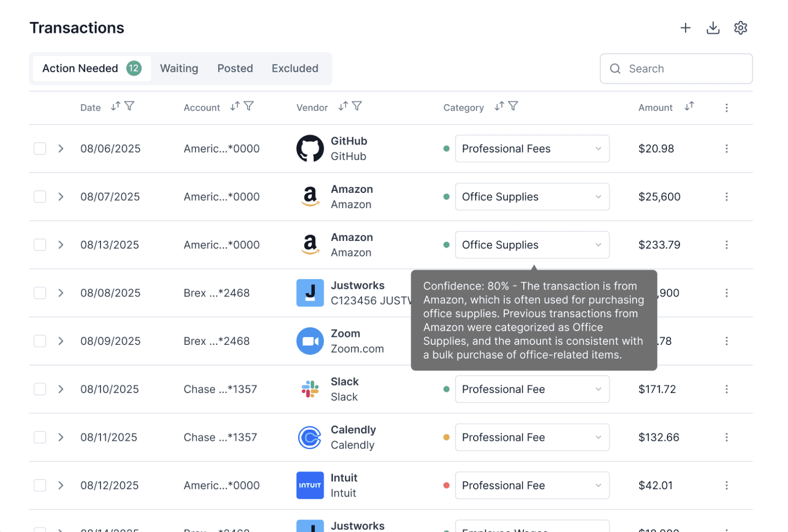Switch to the Posted tab

pos(235,69)
